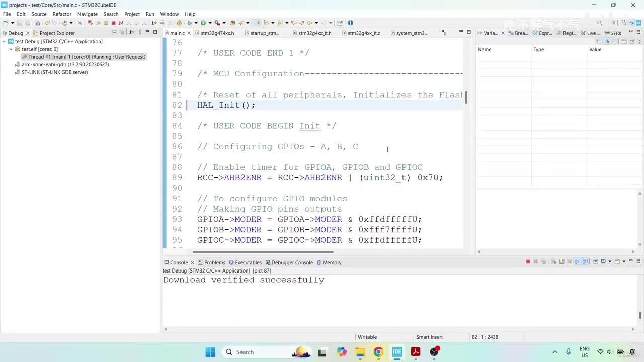Click the Windows Start button
The image size is (644, 362).
coord(210,352)
